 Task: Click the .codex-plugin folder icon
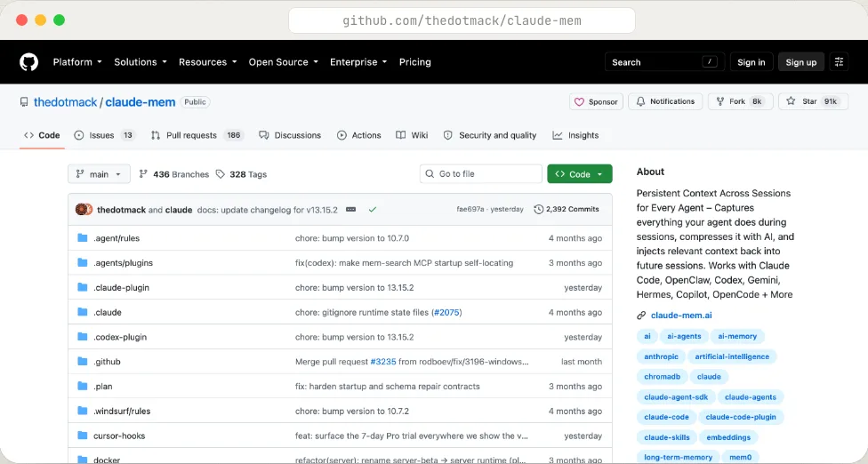coord(83,337)
